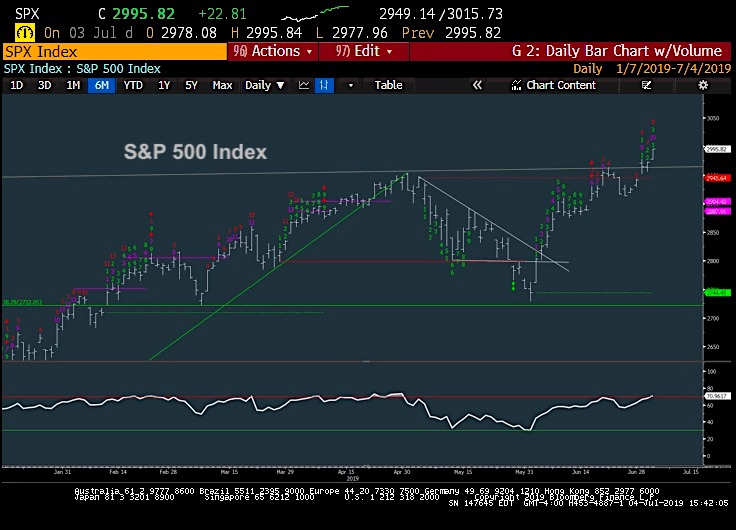Viewport: 736px width, 530px height.
Task: Toggle the 6M time range
Action: pos(101,85)
